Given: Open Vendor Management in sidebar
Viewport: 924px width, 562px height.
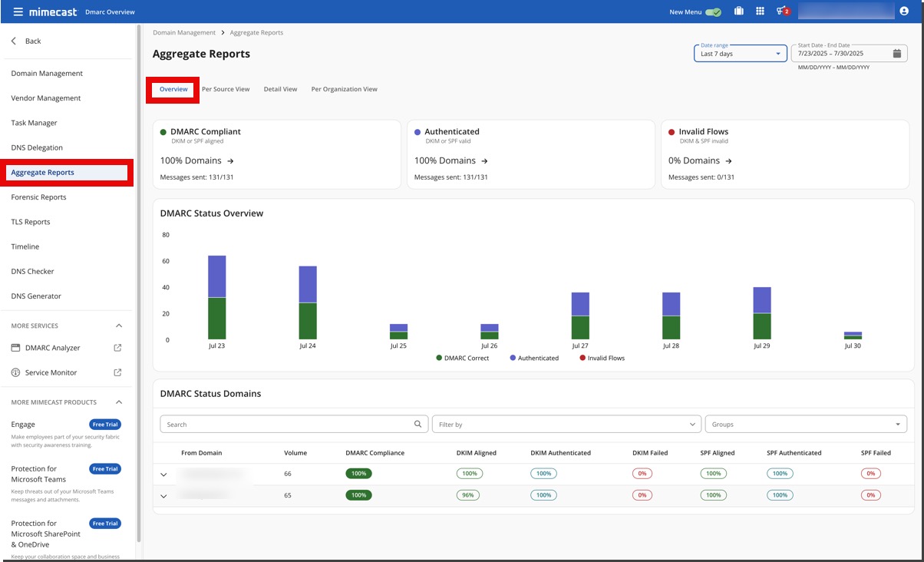Looking at the screenshot, I should [46, 98].
